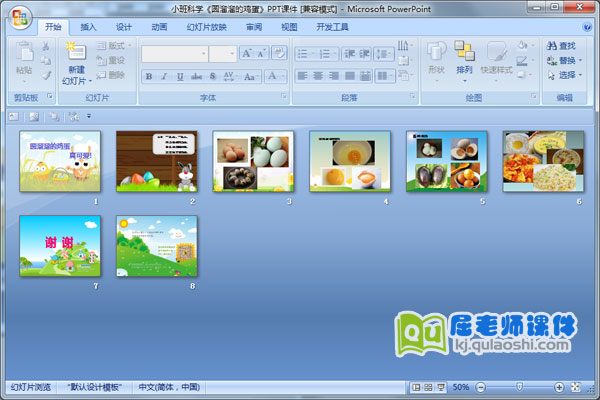Open the quick access toolbar customize arrow
Image resolution: width=600 pixels, height=400 pixels.
pyautogui.click(x=89, y=116)
